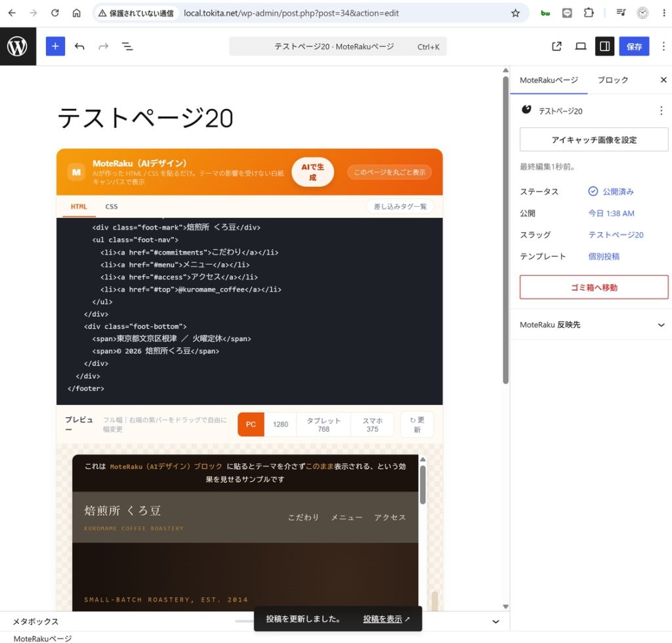The width and height of the screenshot is (672, 643).
Task: Click the アクセス preview nav link
Action: point(390,518)
